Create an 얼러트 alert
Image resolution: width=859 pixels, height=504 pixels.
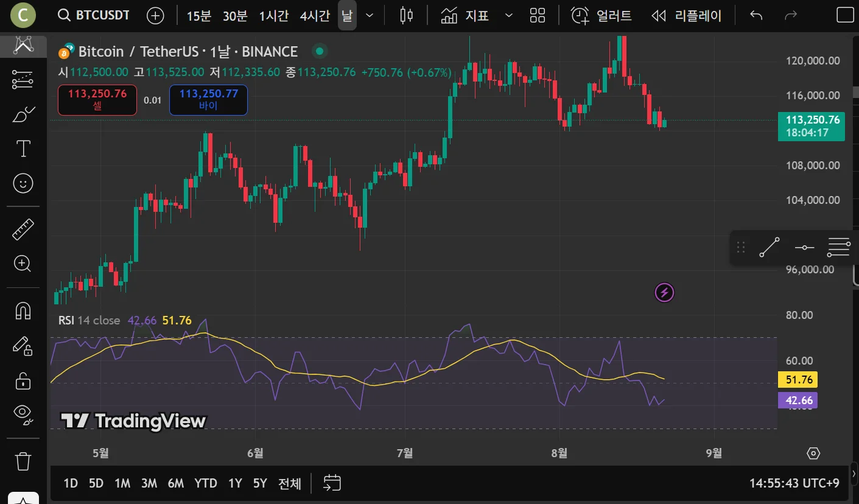601,16
